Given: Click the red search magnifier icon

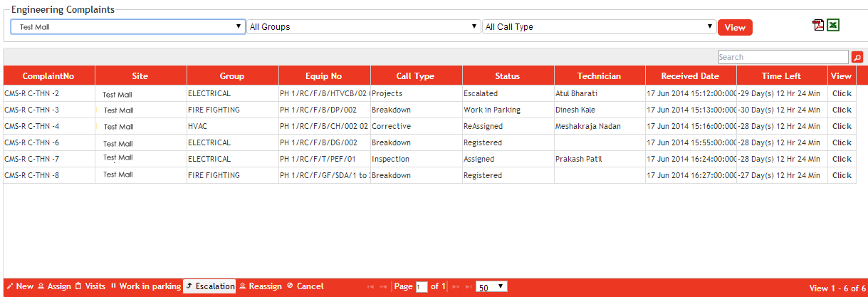Looking at the screenshot, I should click(857, 57).
